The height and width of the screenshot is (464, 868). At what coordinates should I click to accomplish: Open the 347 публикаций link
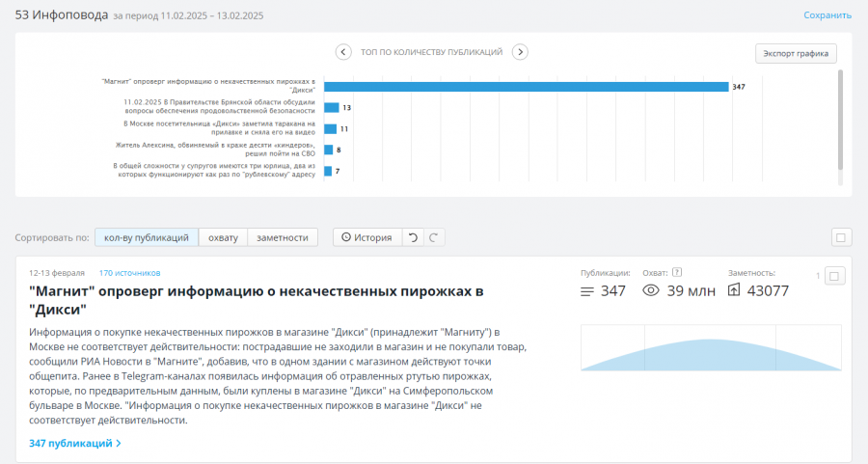coord(74,443)
